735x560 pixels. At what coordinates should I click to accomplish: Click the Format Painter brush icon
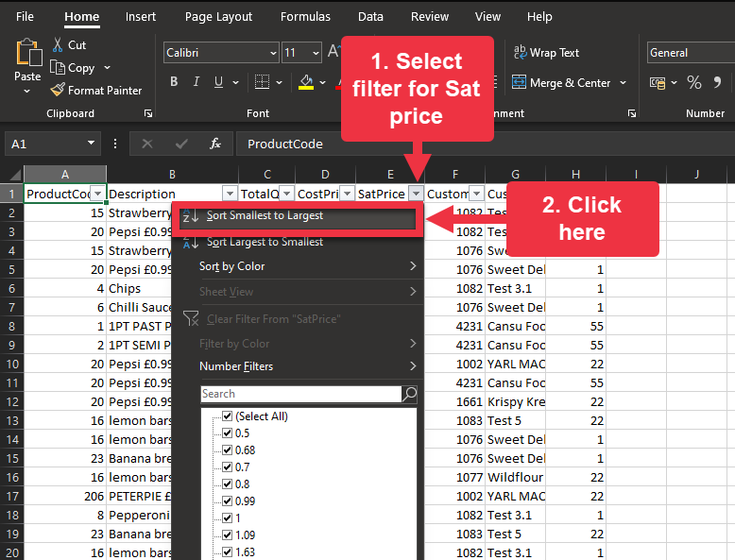(58, 90)
